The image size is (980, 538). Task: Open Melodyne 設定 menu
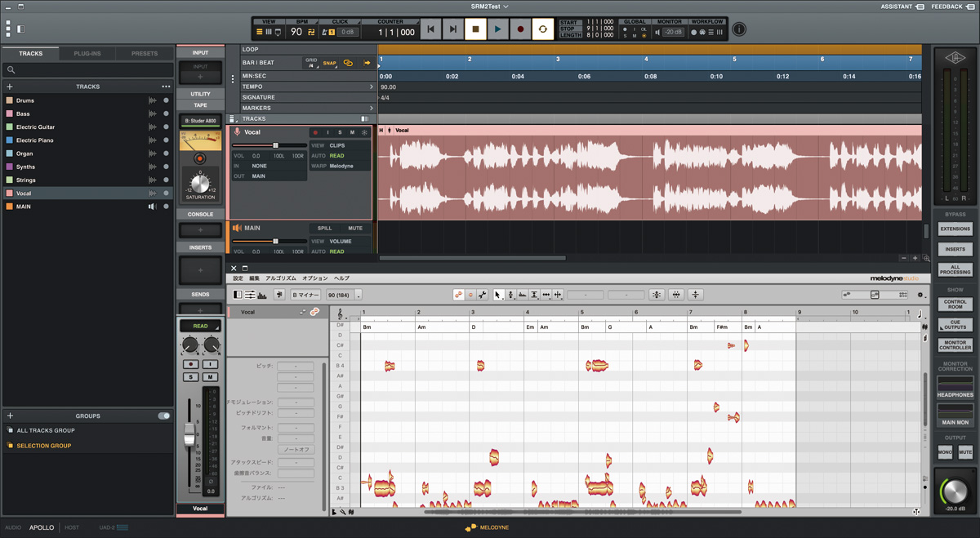click(x=238, y=278)
